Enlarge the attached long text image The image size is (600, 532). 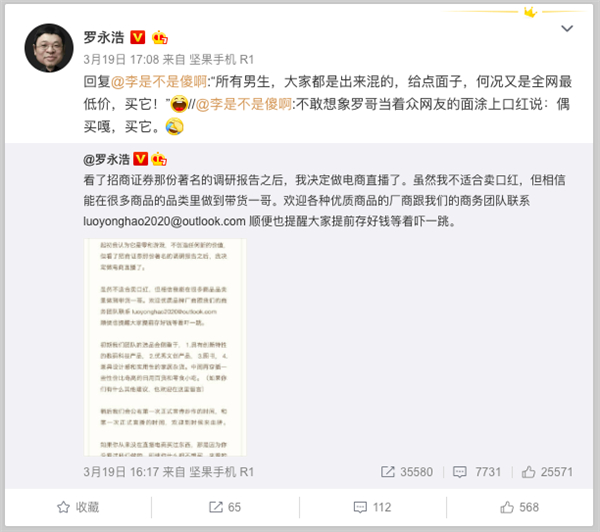click(x=165, y=347)
